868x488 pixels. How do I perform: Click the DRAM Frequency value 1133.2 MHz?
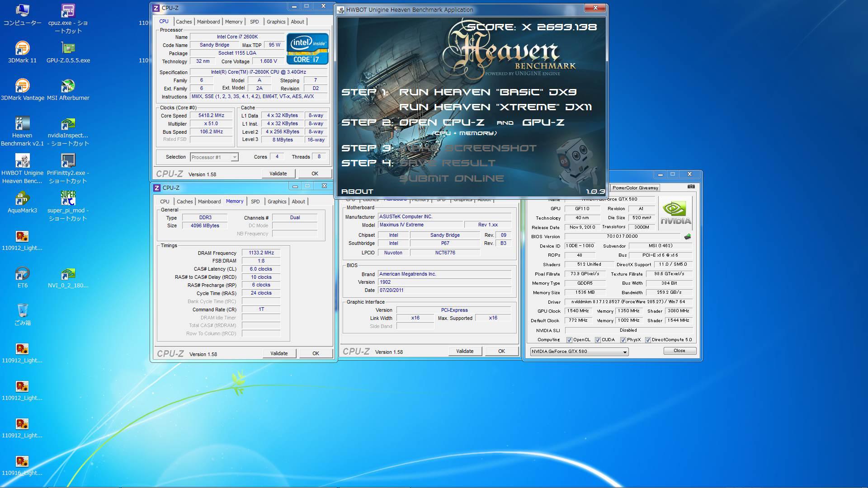point(261,253)
